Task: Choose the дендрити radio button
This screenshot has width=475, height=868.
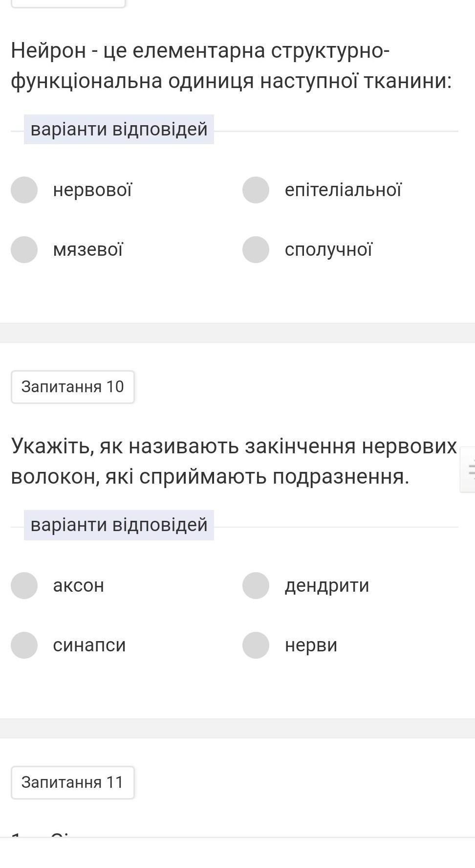Action: coord(256,585)
